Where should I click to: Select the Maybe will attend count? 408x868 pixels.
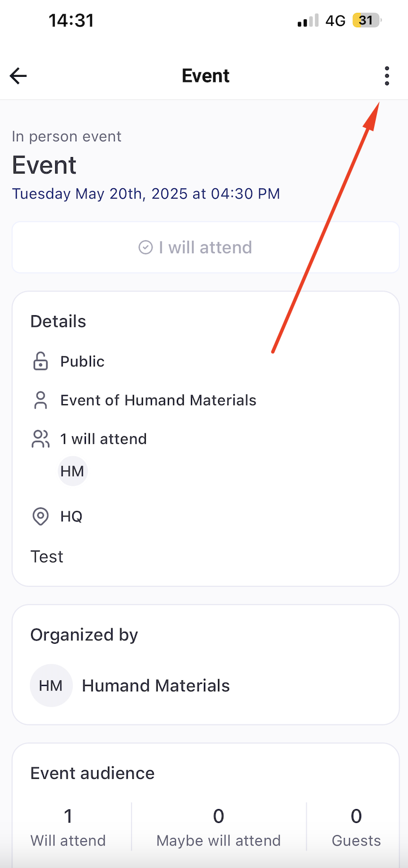[x=219, y=827]
